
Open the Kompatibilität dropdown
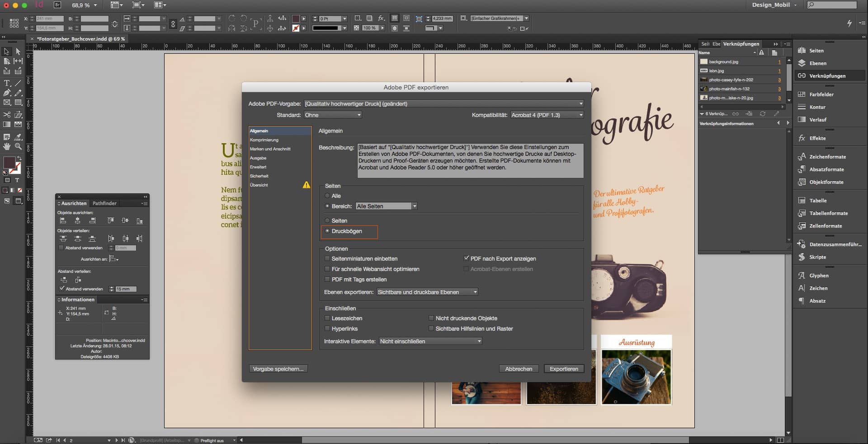pos(547,115)
